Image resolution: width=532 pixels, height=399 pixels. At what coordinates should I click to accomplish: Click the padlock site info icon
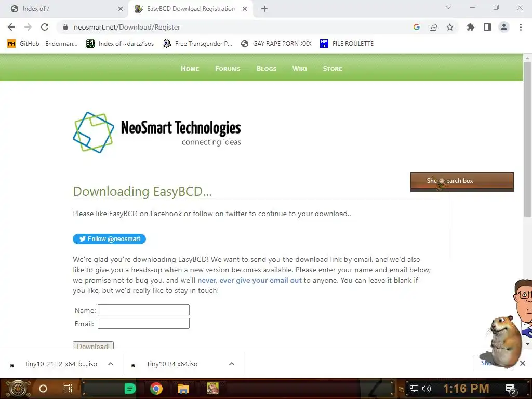coord(65,27)
